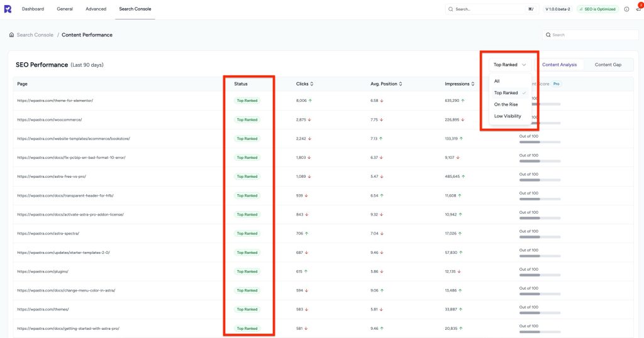Choose All in the filter menu
The width and height of the screenshot is (644, 338).
click(x=509, y=81)
